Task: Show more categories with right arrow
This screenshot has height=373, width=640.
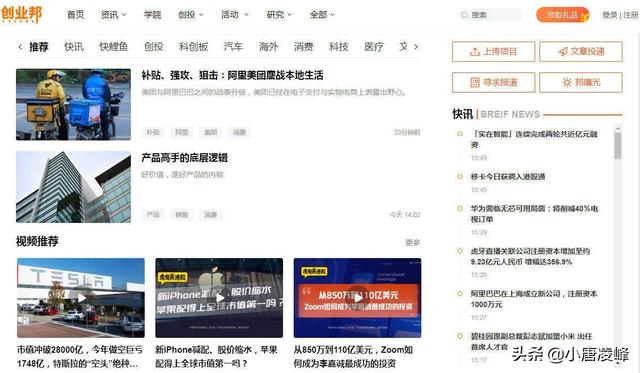Action: point(416,47)
